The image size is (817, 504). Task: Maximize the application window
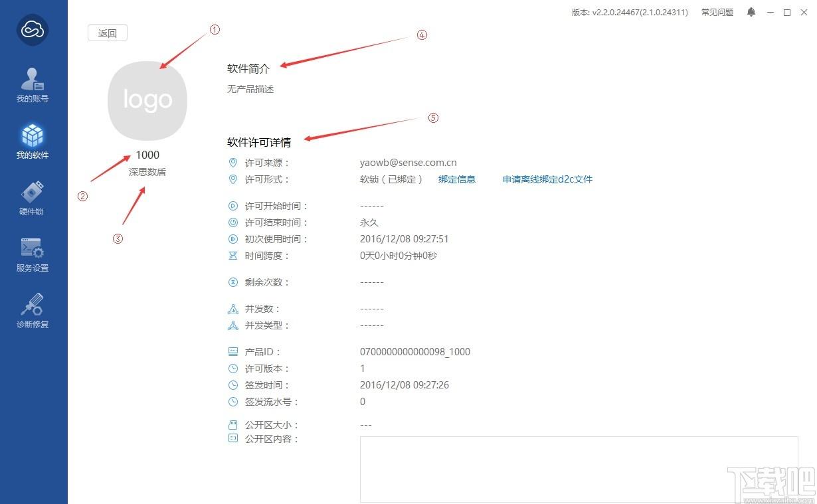click(x=787, y=12)
